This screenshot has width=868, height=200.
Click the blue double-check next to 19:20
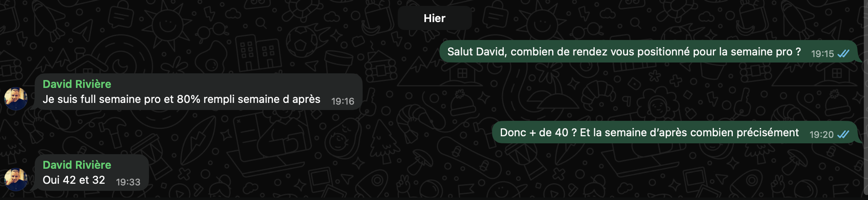point(843,135)
